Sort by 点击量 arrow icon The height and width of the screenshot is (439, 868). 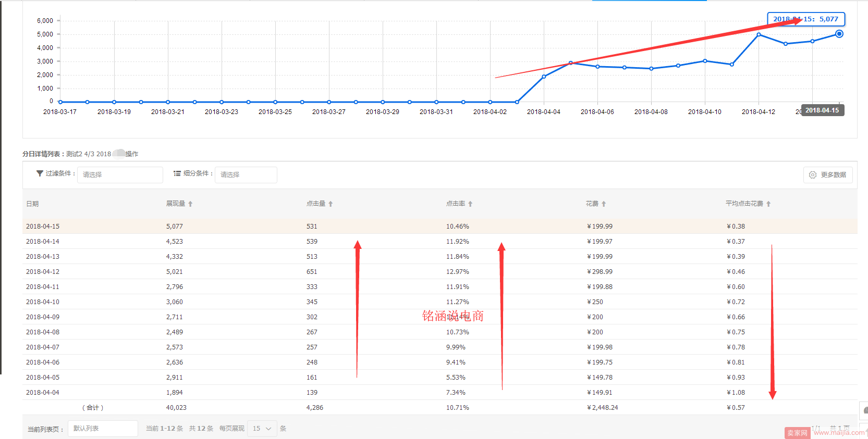click(331, 204)
